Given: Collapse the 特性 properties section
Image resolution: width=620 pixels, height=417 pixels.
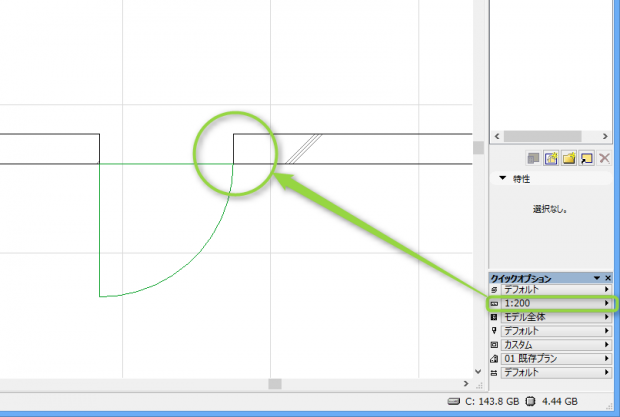Looking at the screenshot, I should pyautogui.click(x=503, y=179).
